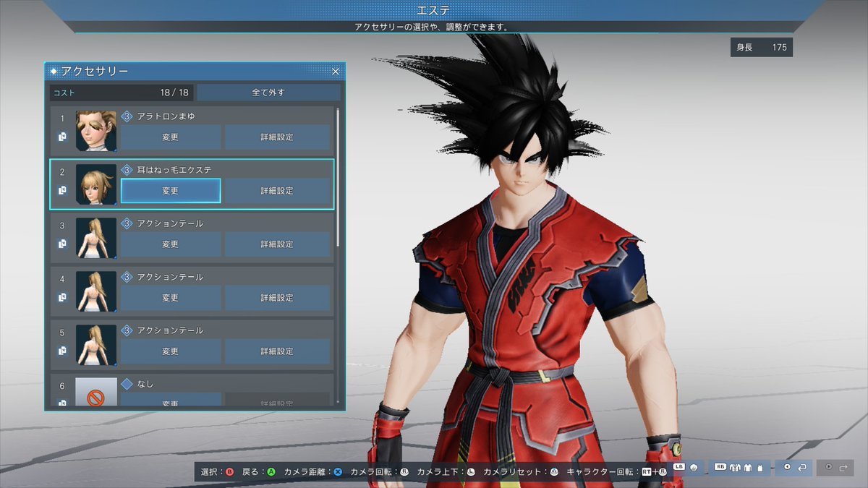
Task: Select the empty slot 6 なし thumbnail
Action: pos(96,391)
